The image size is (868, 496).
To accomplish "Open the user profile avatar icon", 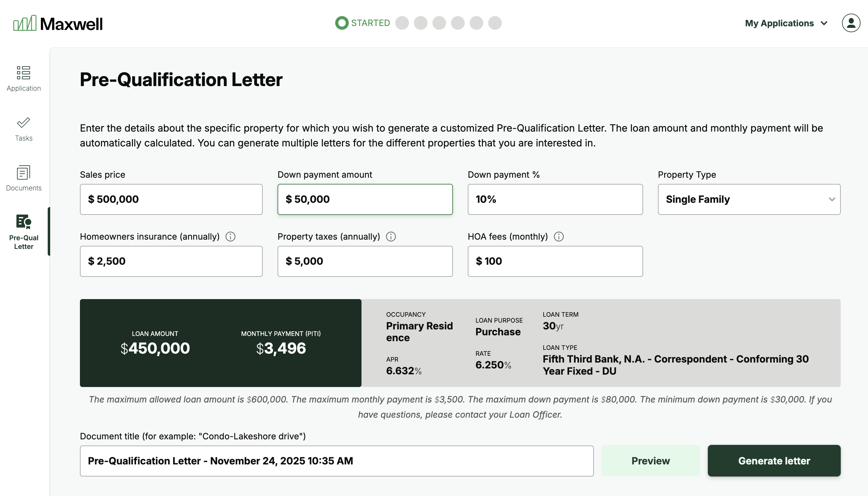I will tap(851, 23).
